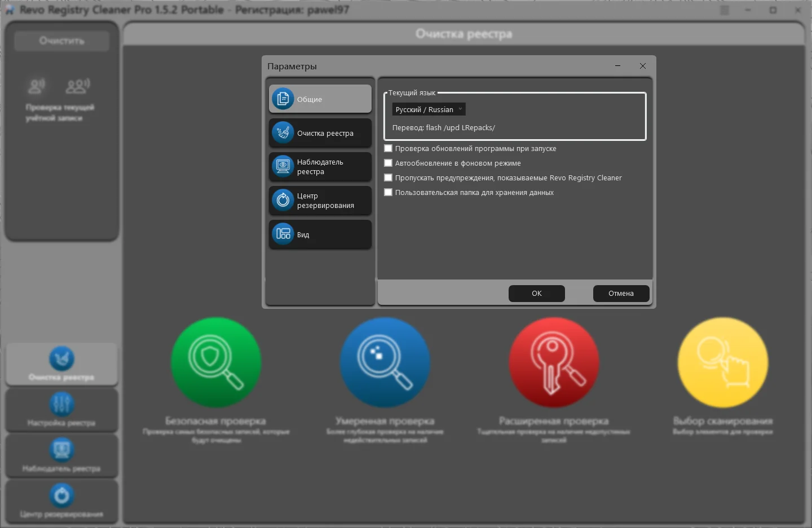Enable Пользовательская папка для хранения данных
812x528 pixels.
pos(388,193)
